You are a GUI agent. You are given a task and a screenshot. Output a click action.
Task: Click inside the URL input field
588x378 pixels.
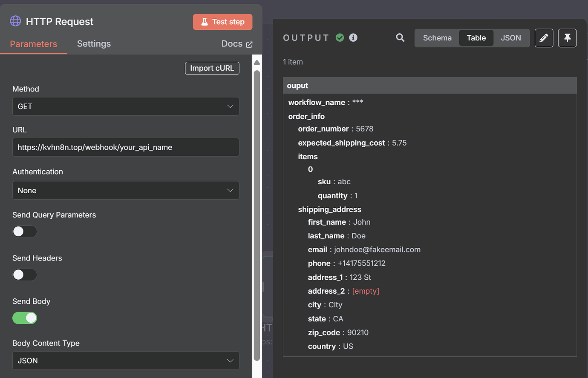(126, 147)
